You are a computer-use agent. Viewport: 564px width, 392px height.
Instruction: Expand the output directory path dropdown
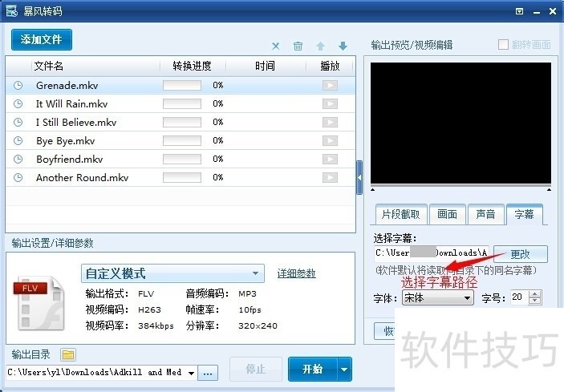(x=192, y=373)
